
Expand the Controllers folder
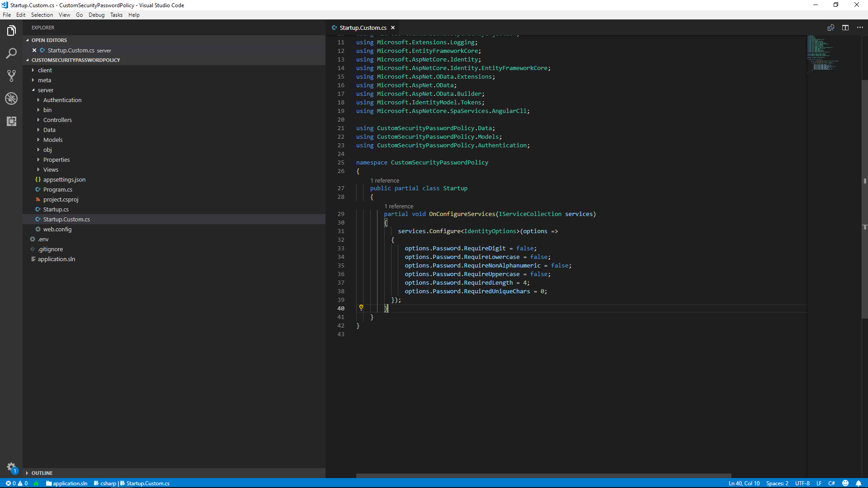point(174,120)
